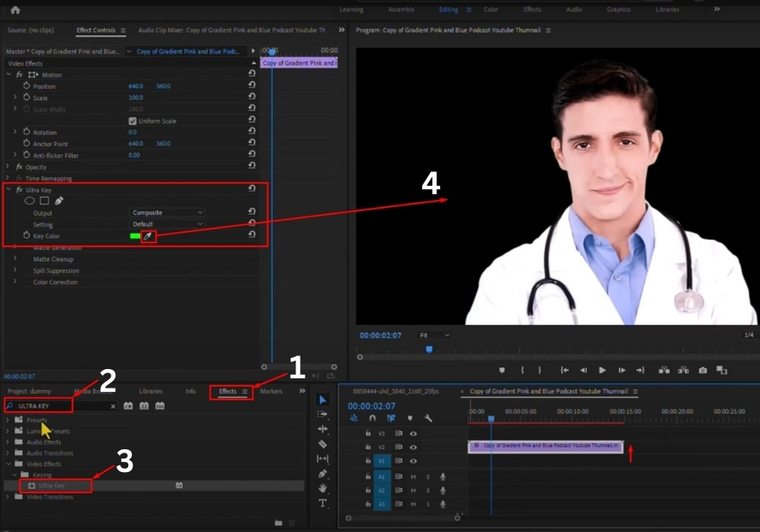Open Comparison View in Program monitor

722,370
